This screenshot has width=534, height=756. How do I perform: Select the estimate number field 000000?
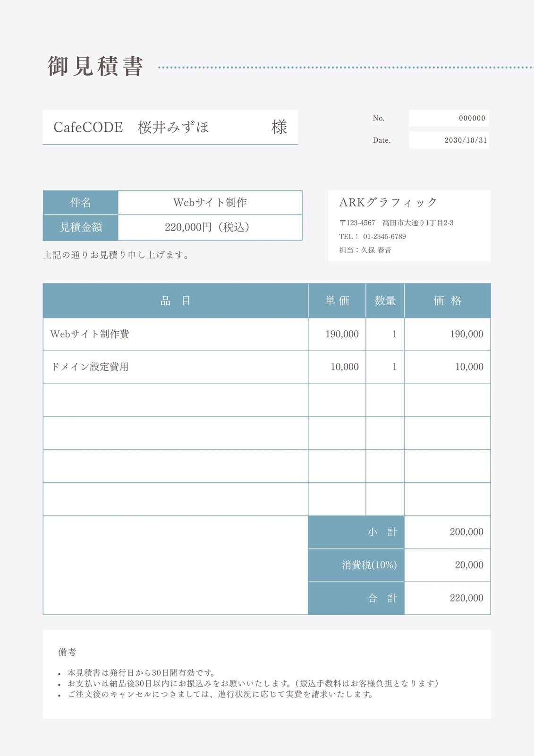click(x=449, y=118)
